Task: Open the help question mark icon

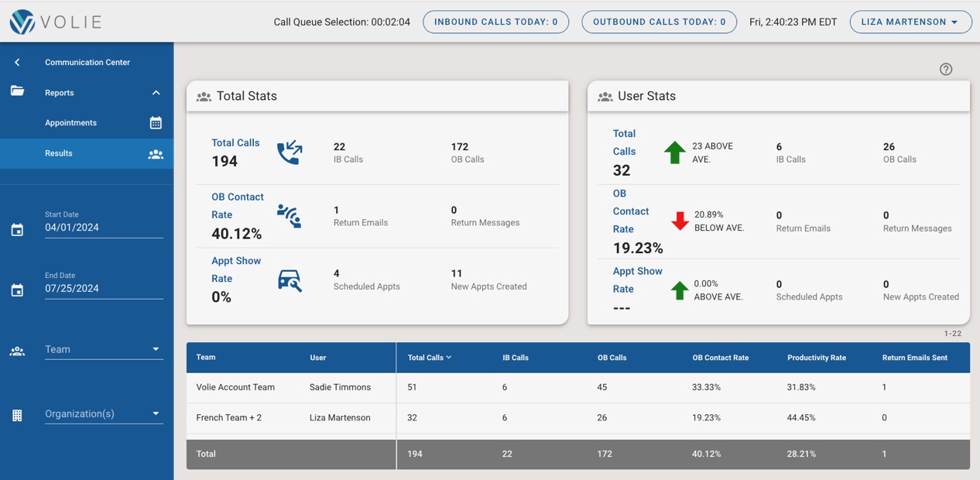Action: [x=945, y=69]
